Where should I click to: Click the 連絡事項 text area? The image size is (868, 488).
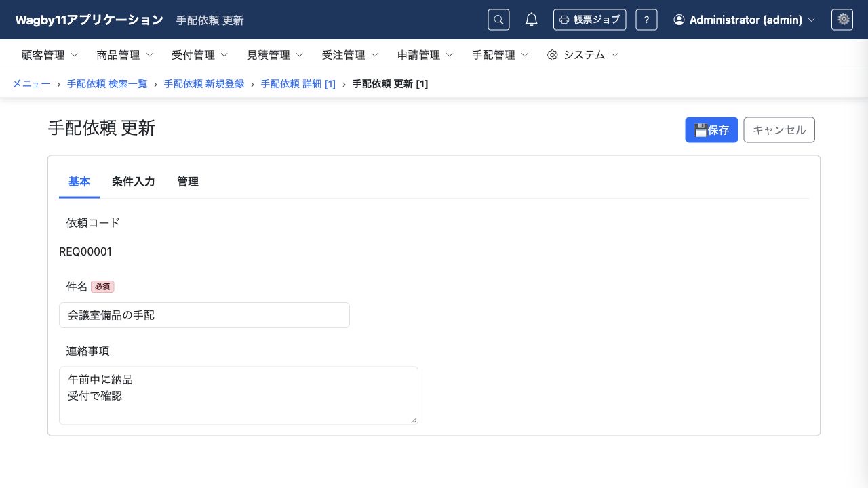coord(239,395)
